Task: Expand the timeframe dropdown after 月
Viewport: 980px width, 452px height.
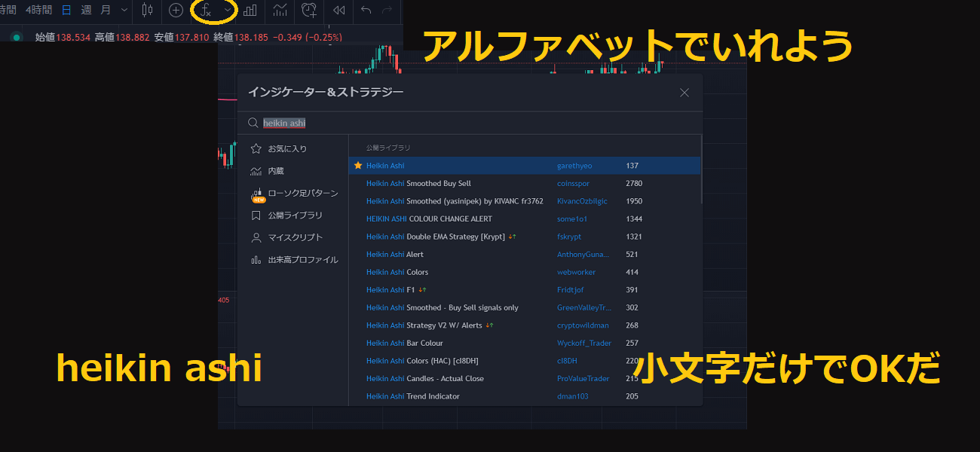Action: [x=124, y=11]
